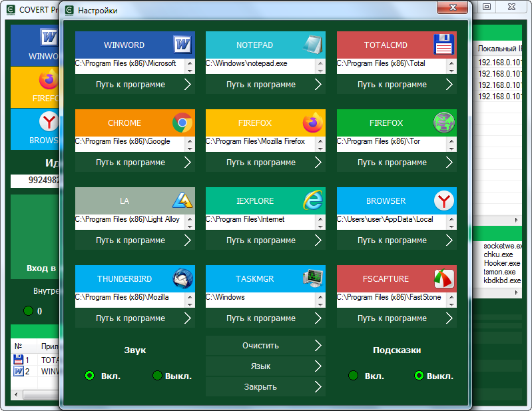The image size is (532, 411).
Task: Click Word icon in row 2 of background table
Action: point(19,371)
